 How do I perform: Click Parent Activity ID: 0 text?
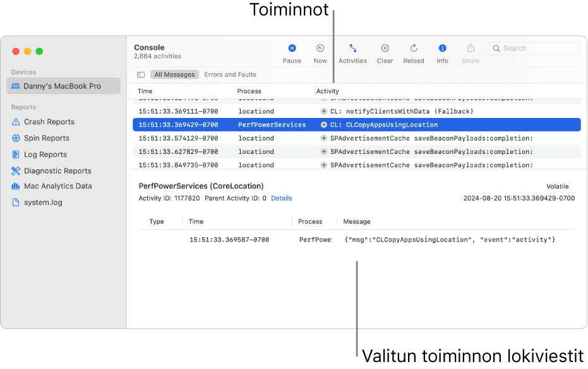point(235,198)
